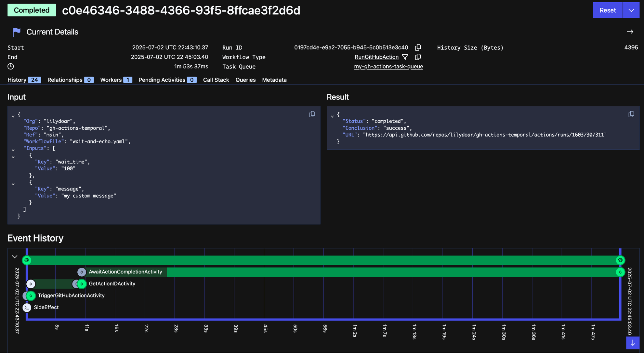Open the Reset options dropdown arrow
Viewport: 644px width, 353px height.
tap(631, 10)
